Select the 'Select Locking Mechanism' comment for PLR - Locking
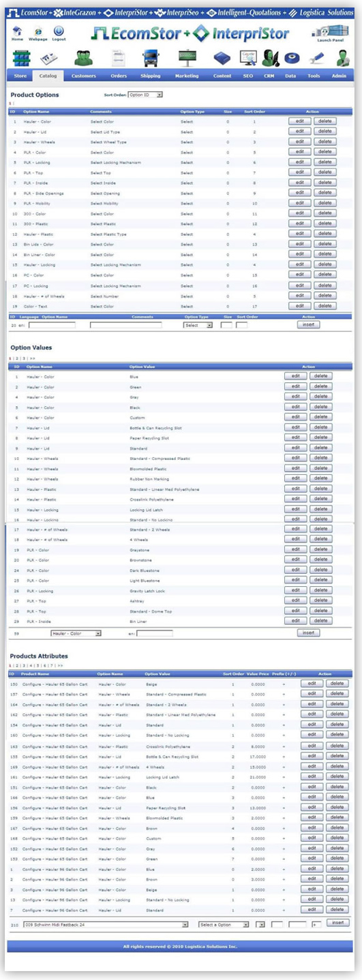The width and height of the screenshot is (362, 980). click(x=115, y=162)
